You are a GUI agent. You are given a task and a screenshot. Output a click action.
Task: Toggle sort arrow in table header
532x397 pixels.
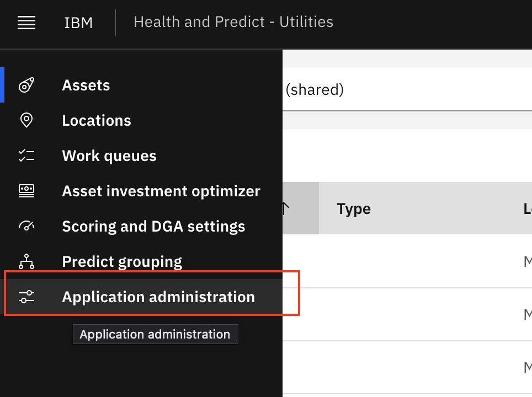[286, 208]
